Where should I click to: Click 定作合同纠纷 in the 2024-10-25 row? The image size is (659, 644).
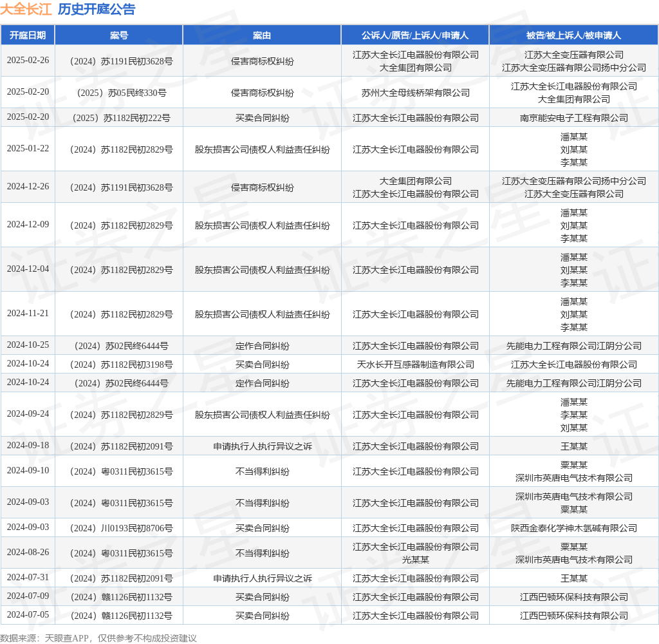(x=262, y=346)
